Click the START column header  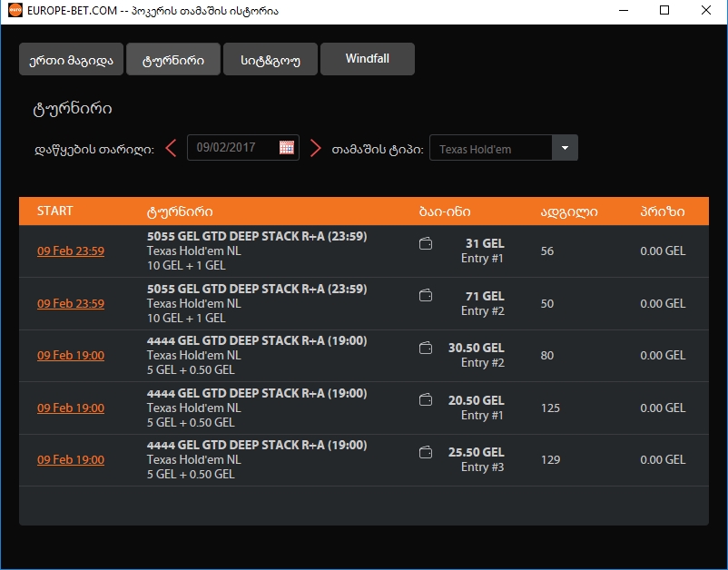point(54,211)
